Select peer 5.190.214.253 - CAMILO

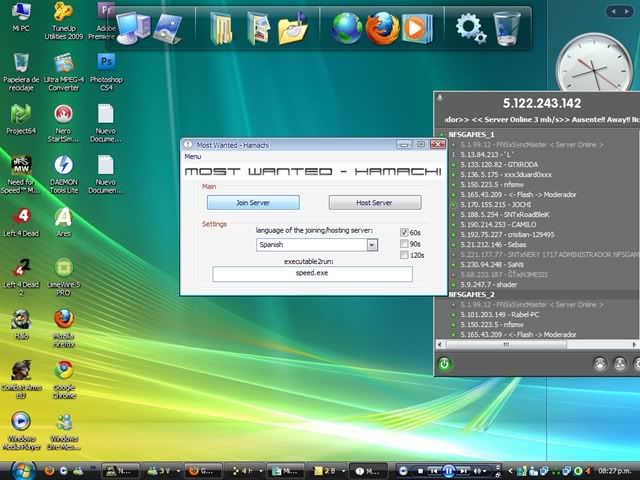click(x=498, y=224)
